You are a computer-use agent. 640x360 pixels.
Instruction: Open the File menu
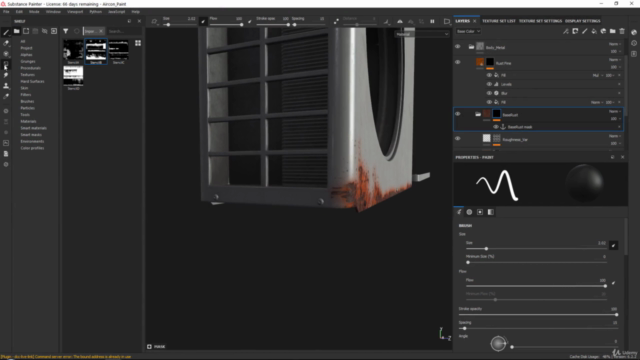[6, 12]
